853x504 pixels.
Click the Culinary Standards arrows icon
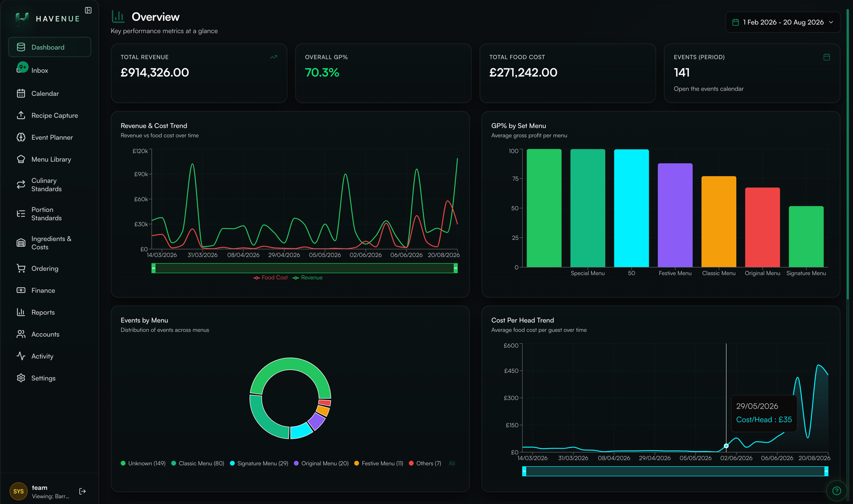21,184
